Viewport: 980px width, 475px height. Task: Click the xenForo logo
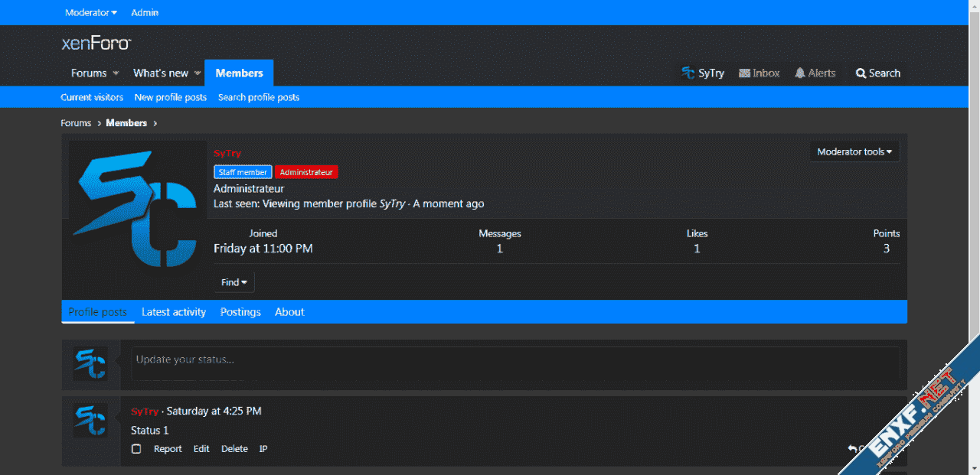pyautogui.click(x=96, y=44)
